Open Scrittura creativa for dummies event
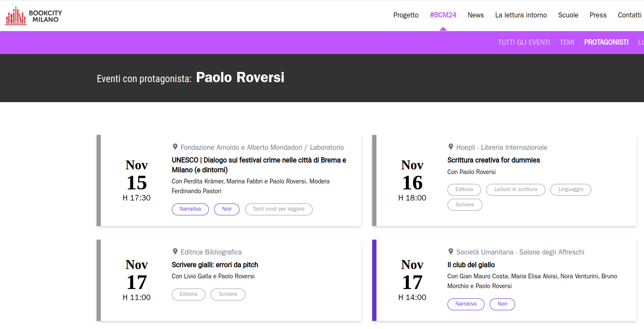The image size is (644, 329). [x=493, y=160]
